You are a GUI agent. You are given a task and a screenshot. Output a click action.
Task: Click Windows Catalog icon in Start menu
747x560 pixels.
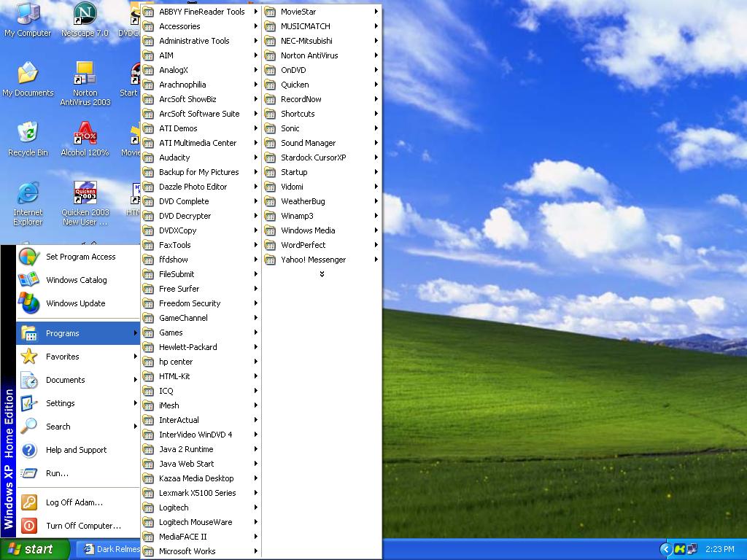[x=29, y=280]
